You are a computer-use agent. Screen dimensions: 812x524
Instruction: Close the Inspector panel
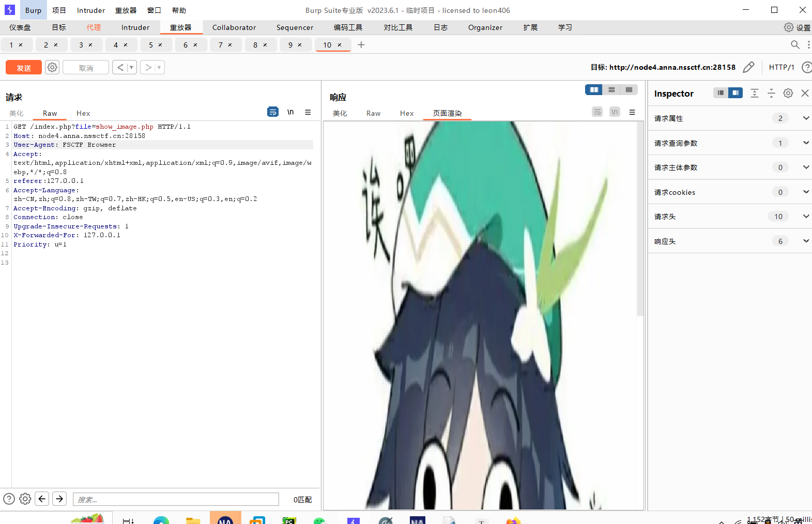pos(805,93)
